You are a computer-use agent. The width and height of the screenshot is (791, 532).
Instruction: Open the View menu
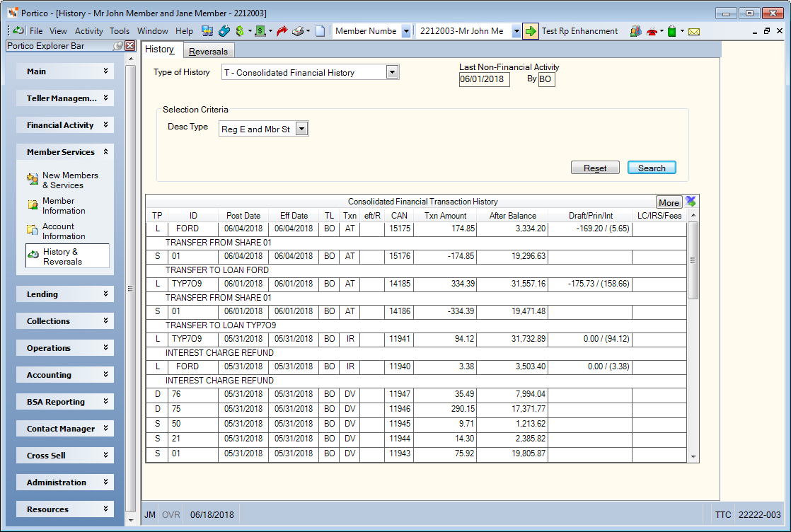click(x=58, y=31)
